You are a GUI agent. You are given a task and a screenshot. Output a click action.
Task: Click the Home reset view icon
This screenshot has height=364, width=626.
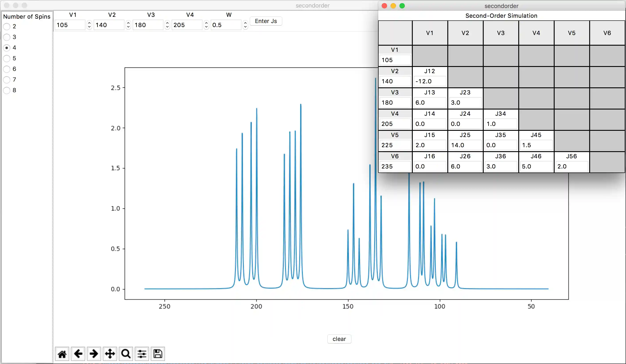coord(62,354)
